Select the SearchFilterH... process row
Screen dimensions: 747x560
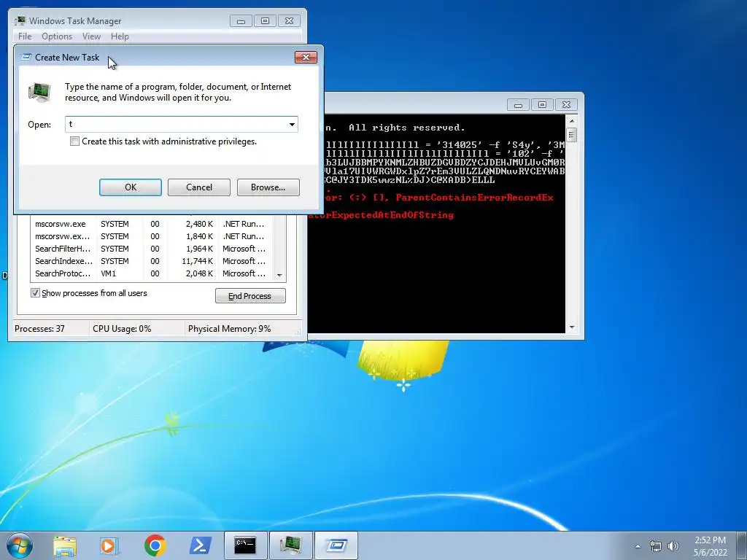(x=152, y=249)
